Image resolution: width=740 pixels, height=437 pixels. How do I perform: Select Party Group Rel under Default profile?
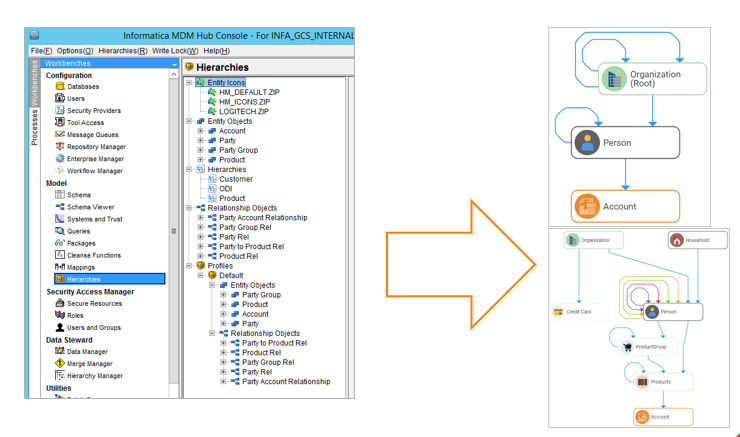[x=268, y=362]
